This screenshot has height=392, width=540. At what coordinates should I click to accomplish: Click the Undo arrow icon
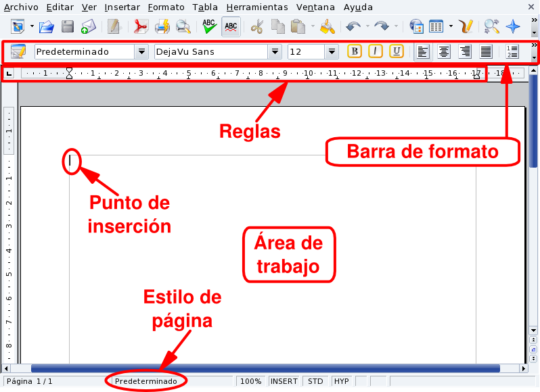(353, 26)
